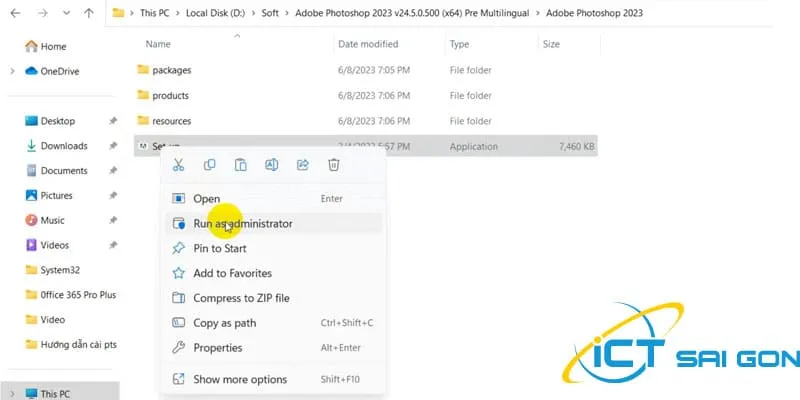
Task: Click the Cut scissors icon
Action: pyautogui.click(x=178, y=165)
